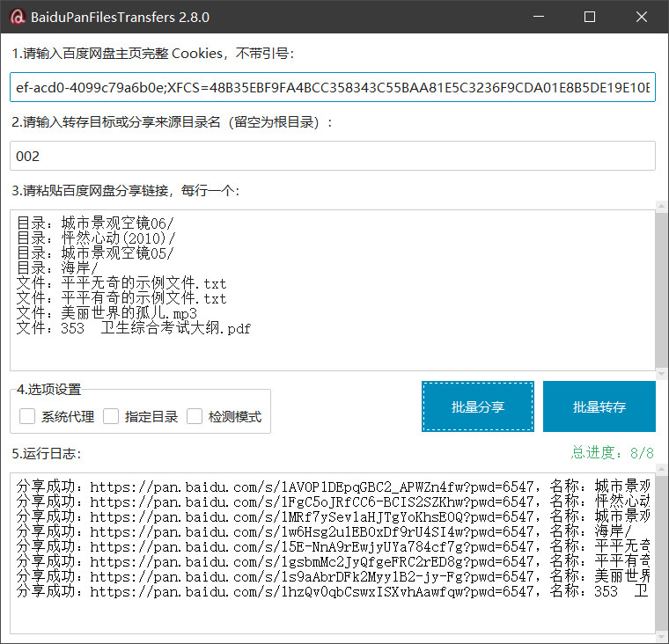The height and width of the screenshot is (644, 669).
Task: Click the Cookies input field
Action: pyautogui.click(x=333, y=87)
